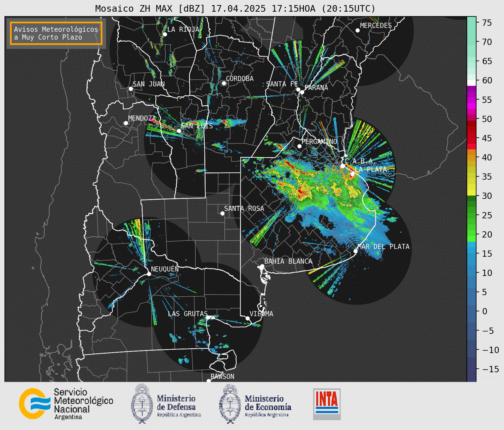Click the CÓRDOBA label text
The image size is (504, 430).
click(240, 79)
